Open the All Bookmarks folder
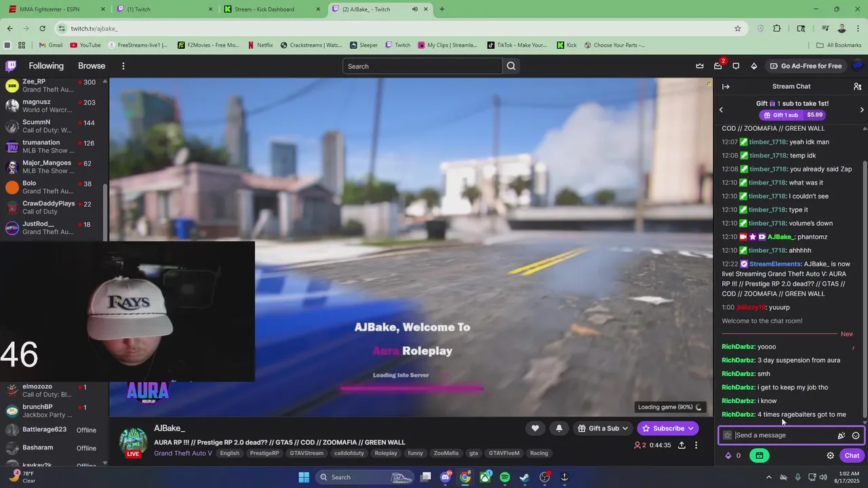 (839, 45)
